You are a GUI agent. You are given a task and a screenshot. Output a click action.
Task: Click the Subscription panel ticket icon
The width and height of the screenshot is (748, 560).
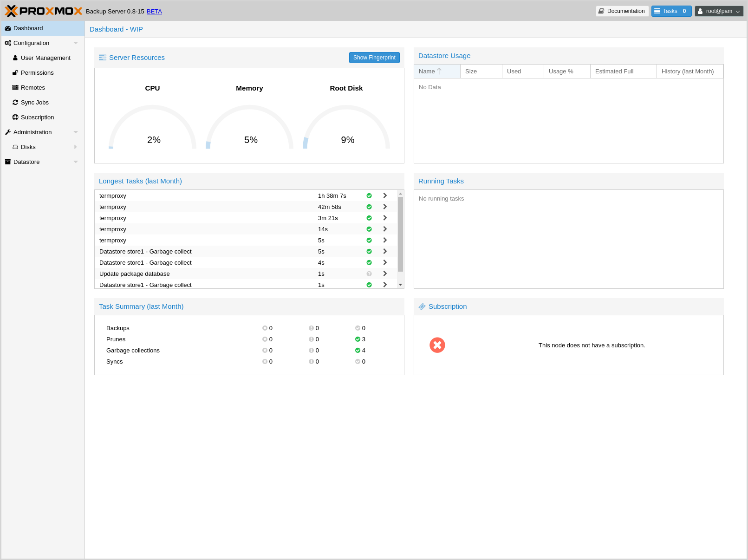coord(422,306)
